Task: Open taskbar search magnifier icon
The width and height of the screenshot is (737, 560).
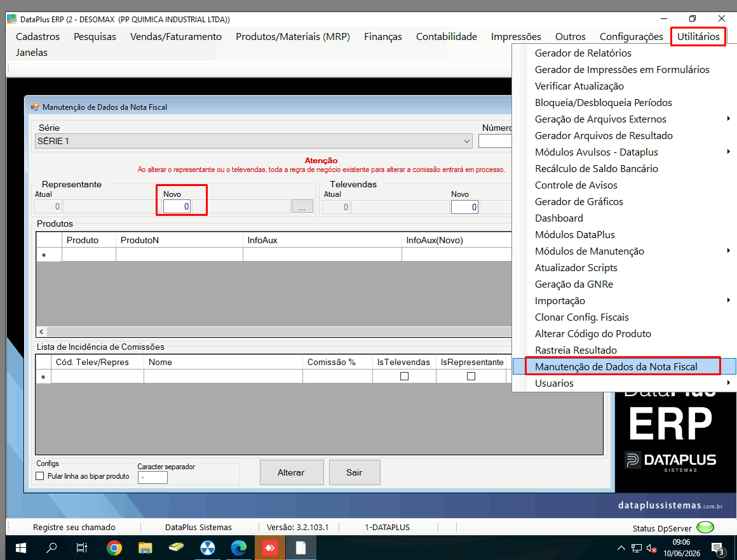Action: 51,548
